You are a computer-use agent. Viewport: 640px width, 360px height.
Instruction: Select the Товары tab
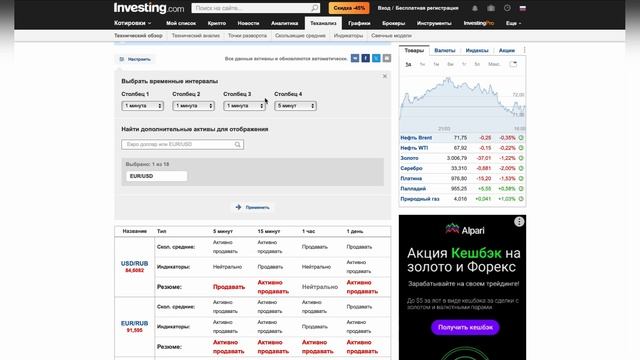(x=414, y=50)
